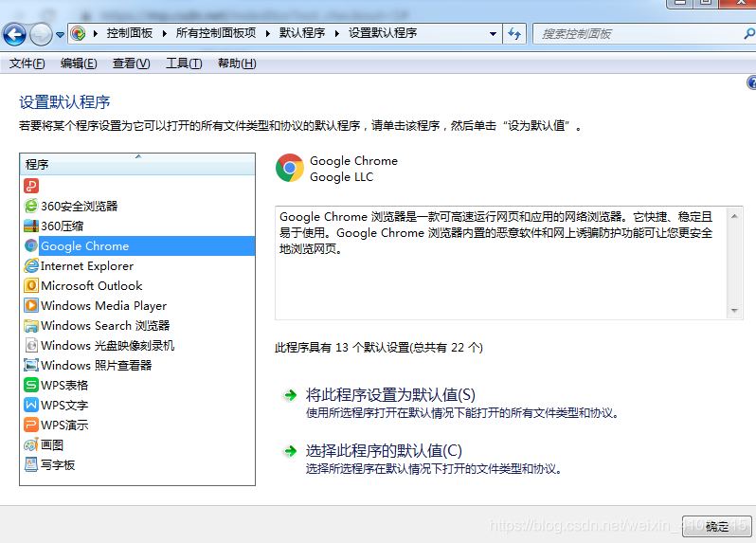756x543 pixels.
Task: Click 选择此程序的默认值(C) link
Action: [384, 451]
